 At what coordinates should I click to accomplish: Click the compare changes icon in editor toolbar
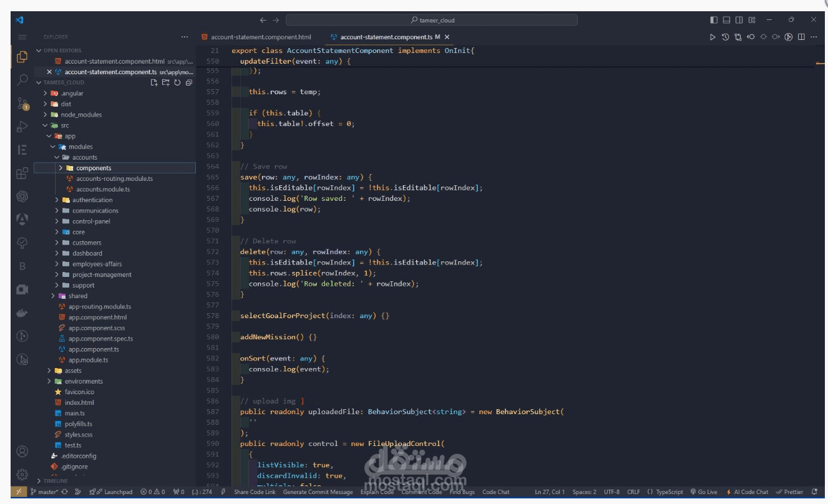pyautogui.click(x=738, y=37)
